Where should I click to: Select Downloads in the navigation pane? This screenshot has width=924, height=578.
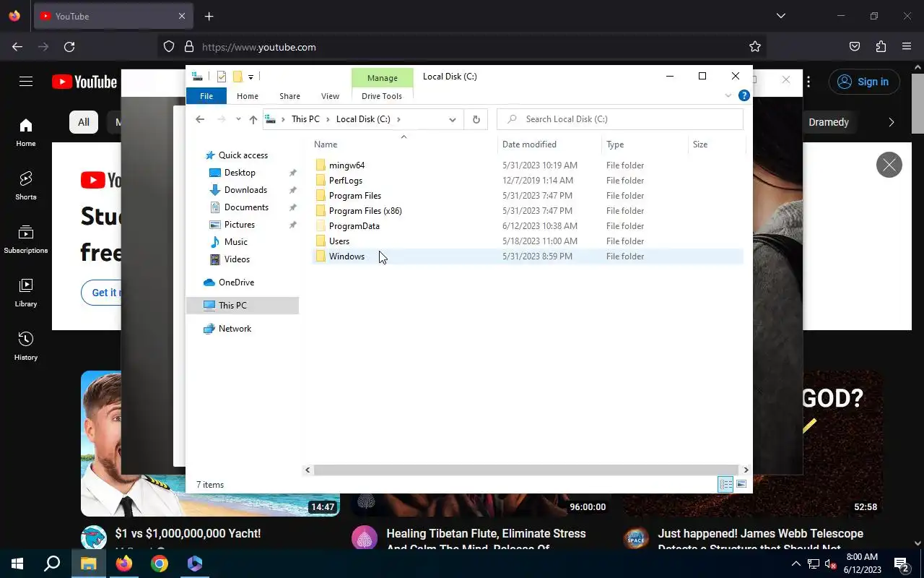245,190
